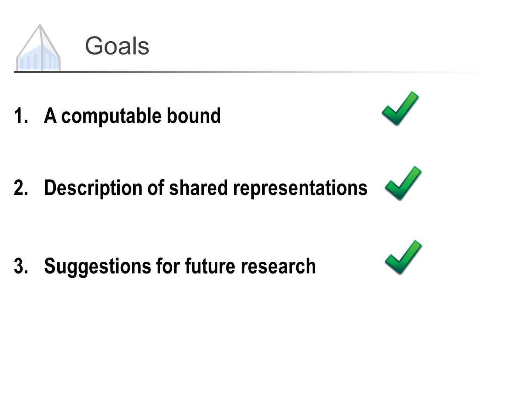
Task: Click the word 'representations' in item two
Action: pos(300,189)
